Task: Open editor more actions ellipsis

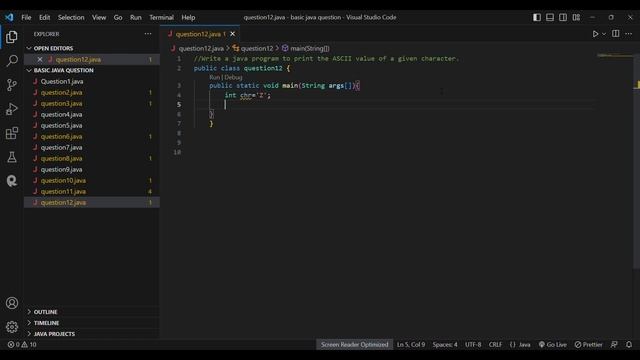Action: (x=629, y=34)
